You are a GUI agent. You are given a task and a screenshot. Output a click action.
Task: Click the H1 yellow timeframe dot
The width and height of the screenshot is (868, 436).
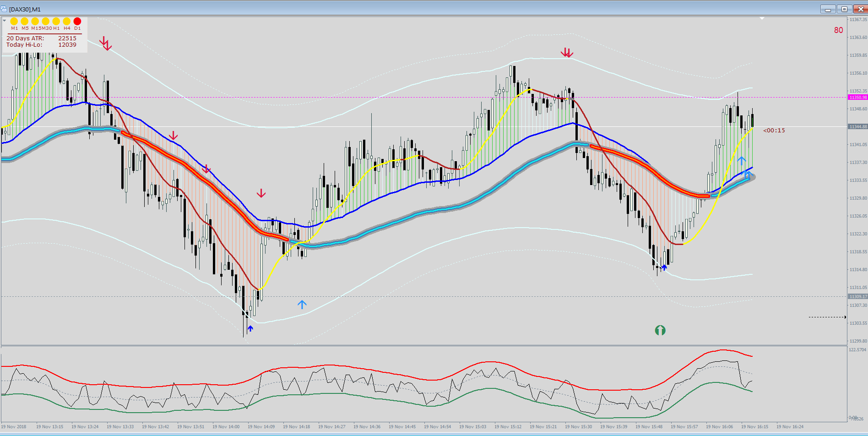[56, 21]
